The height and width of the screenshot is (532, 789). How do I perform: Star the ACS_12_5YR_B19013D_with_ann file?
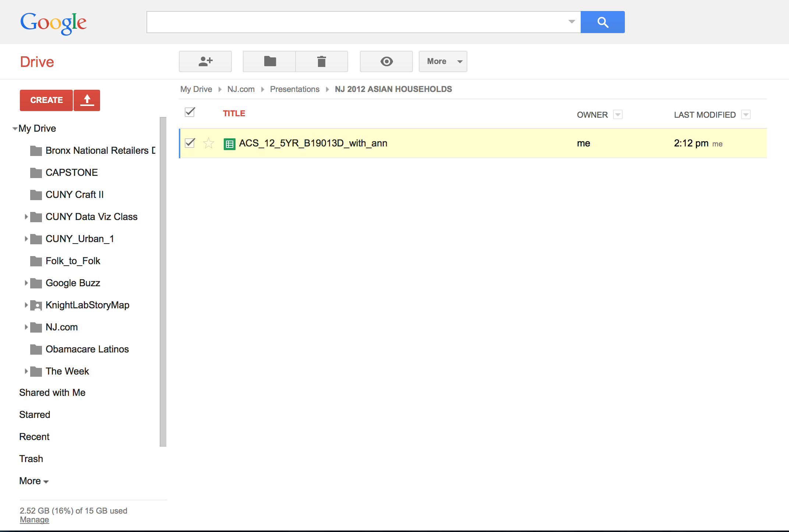[209, 143]
